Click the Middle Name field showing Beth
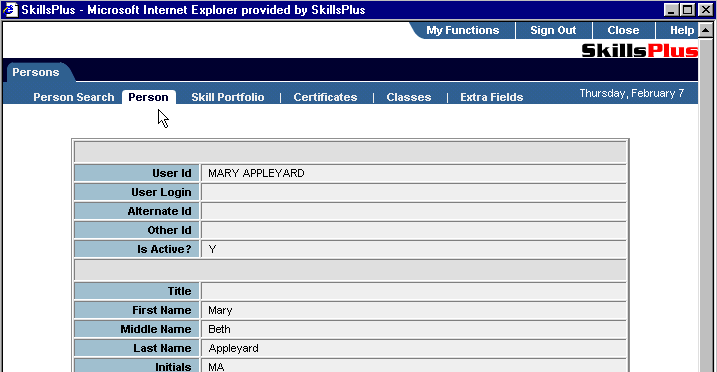 coord(413,329)
